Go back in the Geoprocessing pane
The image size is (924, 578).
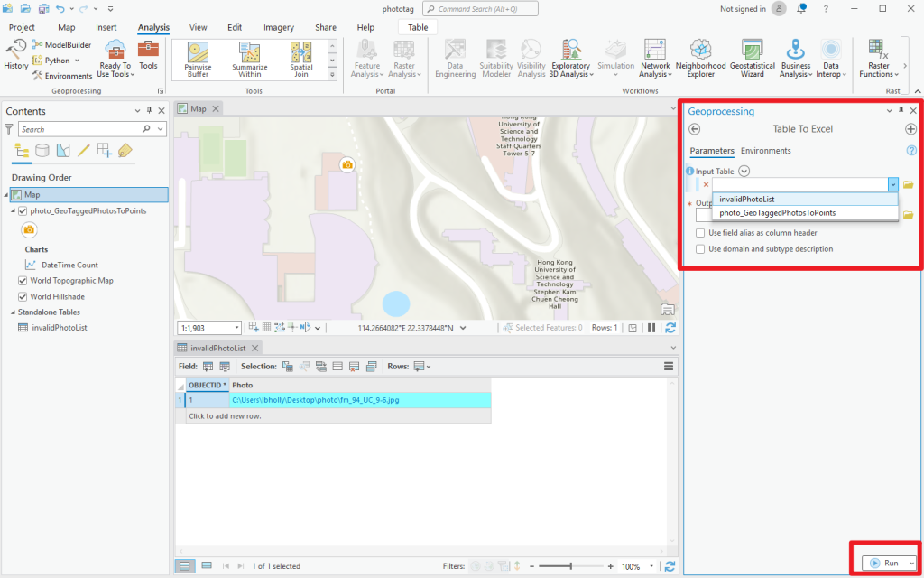pyautogui.click(x=695, y=129)
